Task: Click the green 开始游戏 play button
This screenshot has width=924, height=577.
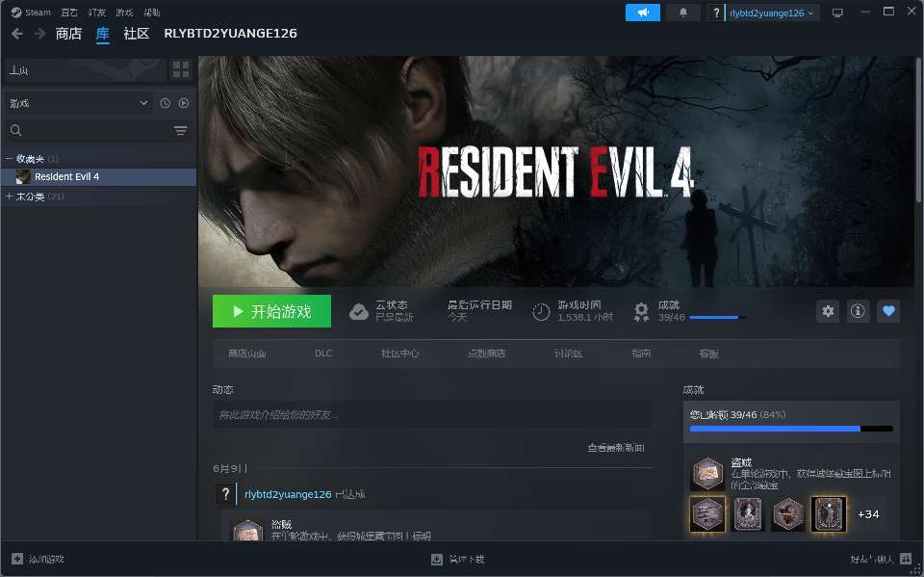Action: [x=271, y=311]
